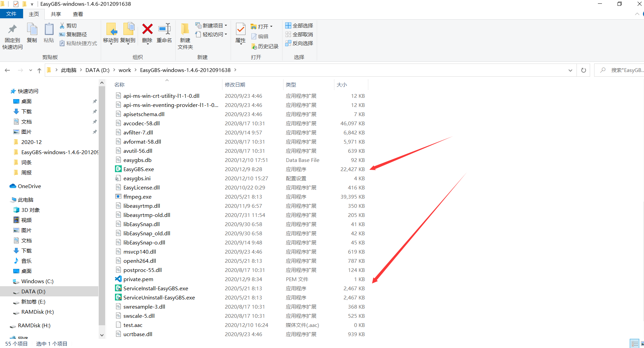Click navigation pane scrollbar down arrow

[x=102, y=335]
